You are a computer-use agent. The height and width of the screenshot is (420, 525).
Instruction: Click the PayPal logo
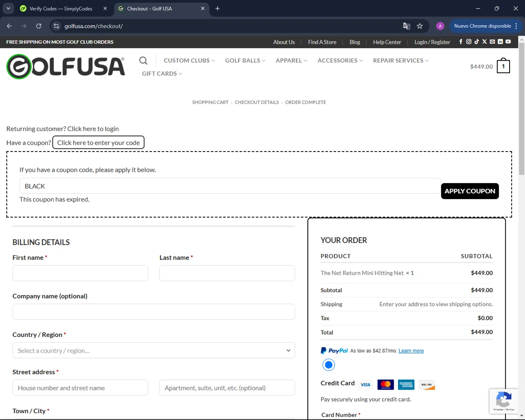pos(334,351)
